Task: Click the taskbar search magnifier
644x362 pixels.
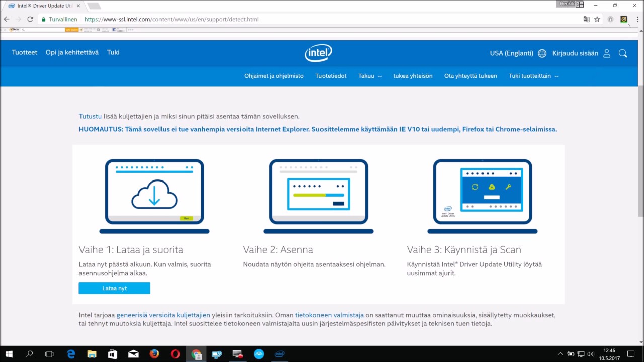Action: 29,354
